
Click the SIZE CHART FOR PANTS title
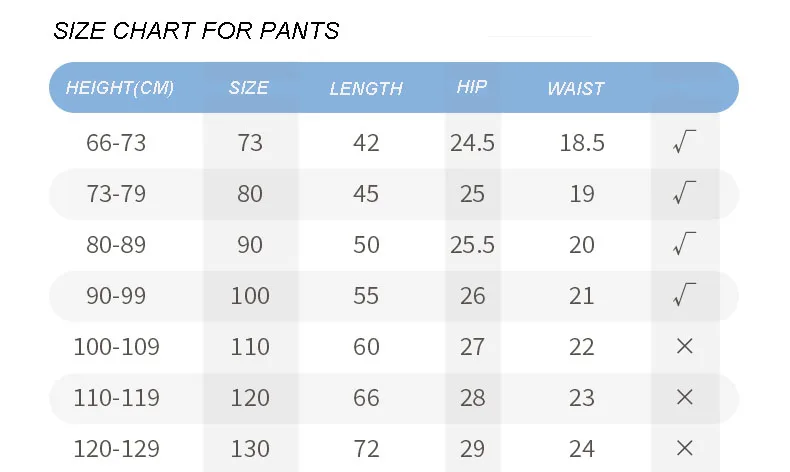click(196, 31)
